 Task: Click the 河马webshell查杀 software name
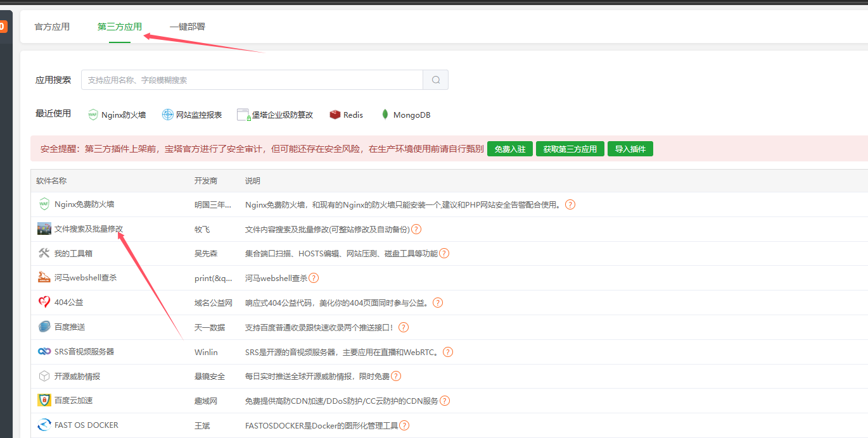click(86, 278)
